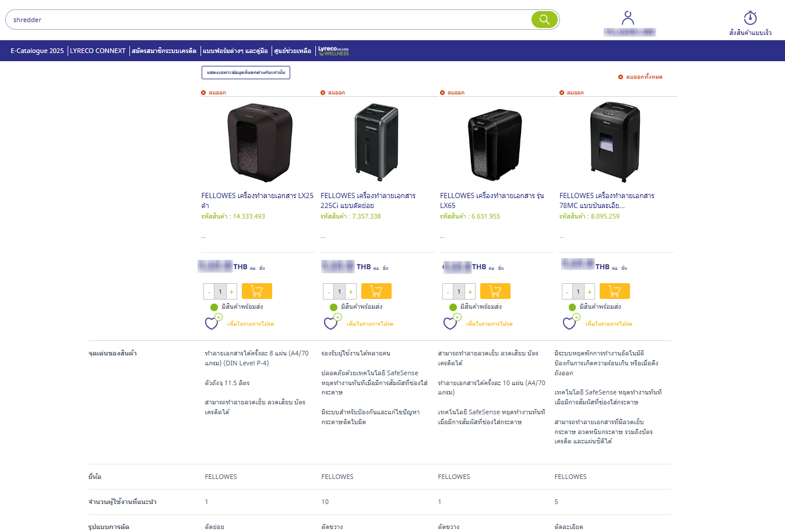Remove LX25 from comparison
785x532 pixels.
(x=214, y=93)
